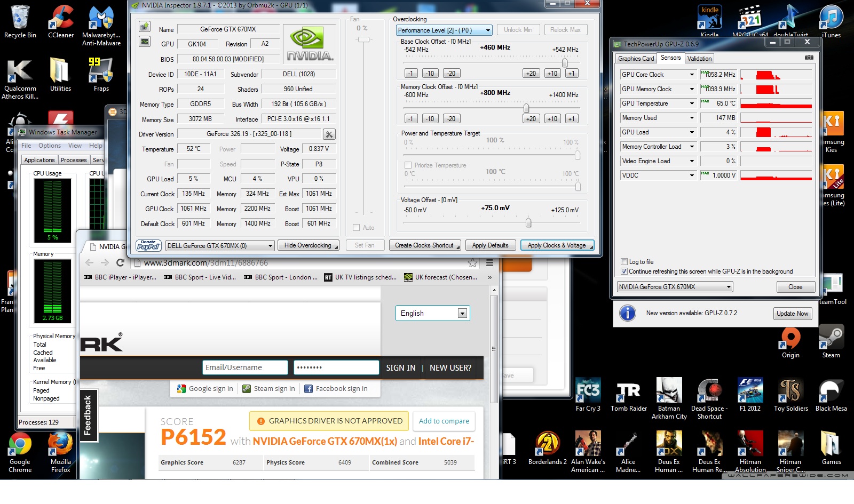Screen dimensions: 854x504
Task: Open Task Manager Options menu
Action: coord(50,146)
